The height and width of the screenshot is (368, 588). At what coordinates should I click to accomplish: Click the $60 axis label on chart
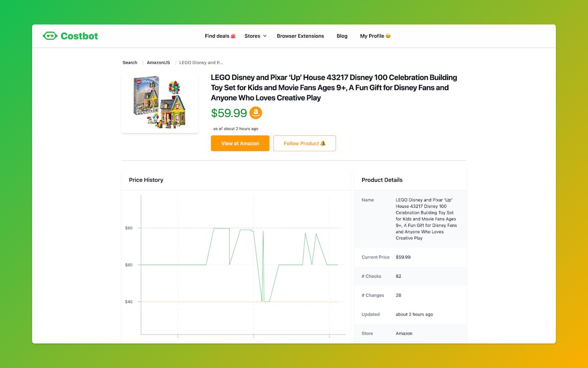pyautogui.click(x=129, y=265)
